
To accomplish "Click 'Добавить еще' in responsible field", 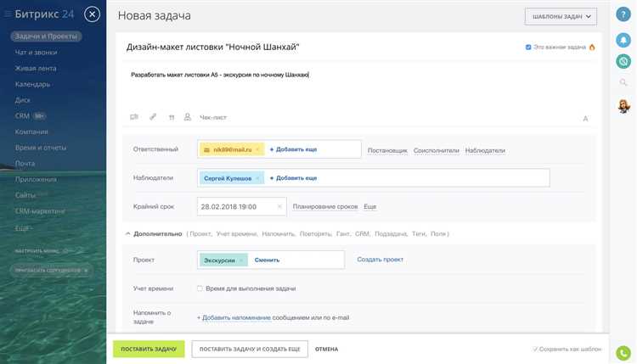I will [293, 149].
